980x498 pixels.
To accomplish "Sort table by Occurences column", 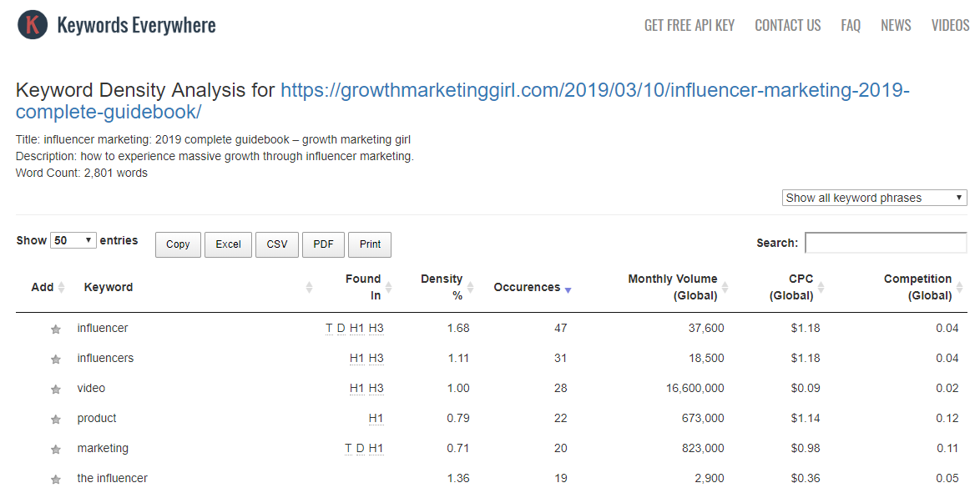I will pos(533,288).
